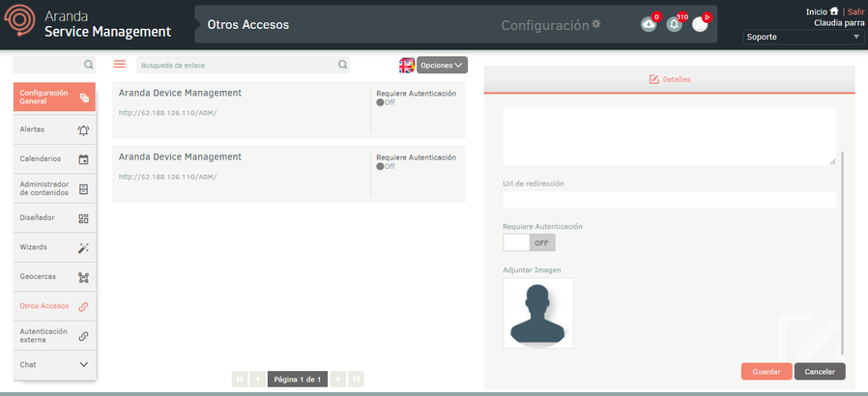Image resolution: width=868 pixels, height=396 pixels.
Task: Open Calendarios menu item
Action: click(x=54, y=159)
